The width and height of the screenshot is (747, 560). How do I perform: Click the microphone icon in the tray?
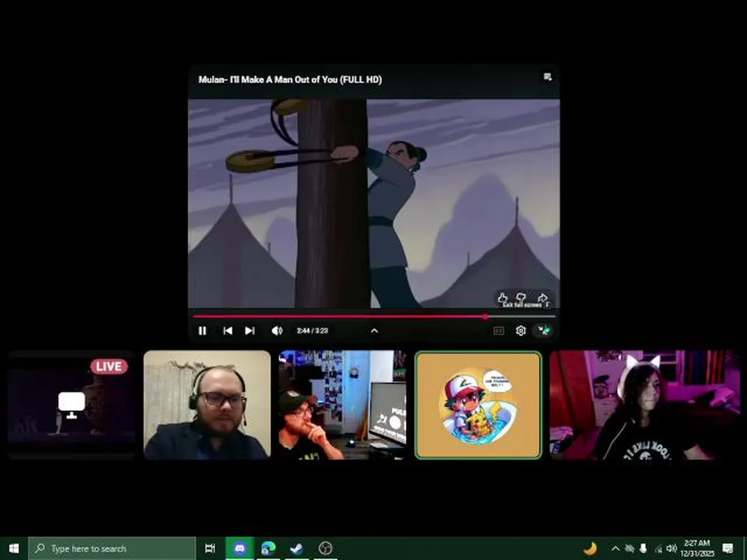[x=644, y=548]
